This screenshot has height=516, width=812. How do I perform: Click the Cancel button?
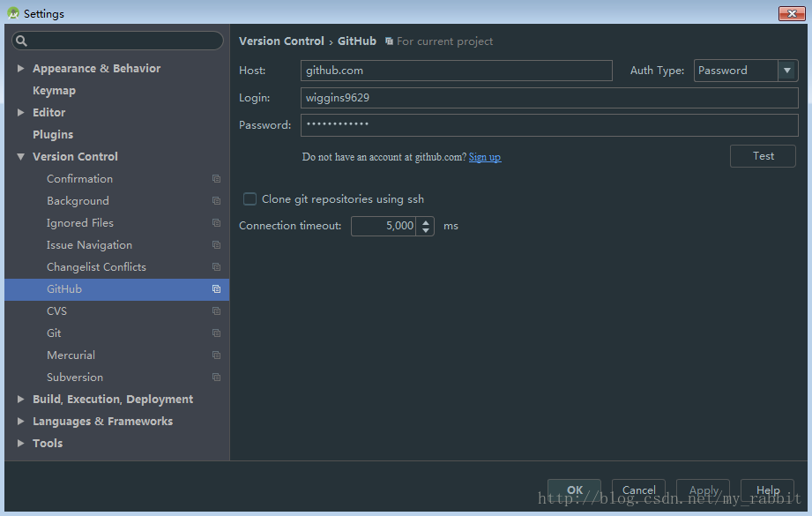[x=638, y=490]
